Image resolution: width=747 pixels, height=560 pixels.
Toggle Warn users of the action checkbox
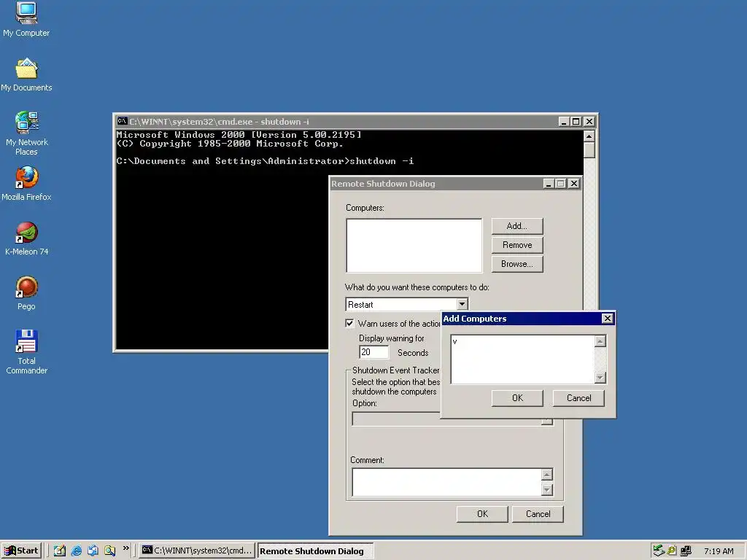click(x=349, y=323)
